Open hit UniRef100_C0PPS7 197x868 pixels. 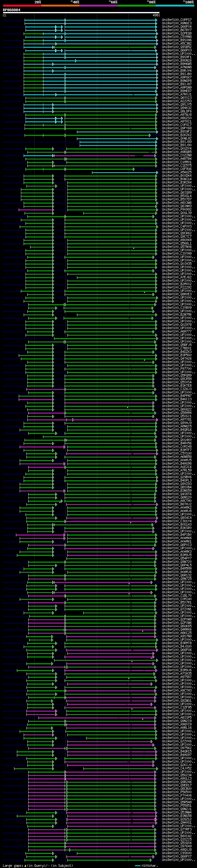(x=177, y=20)
